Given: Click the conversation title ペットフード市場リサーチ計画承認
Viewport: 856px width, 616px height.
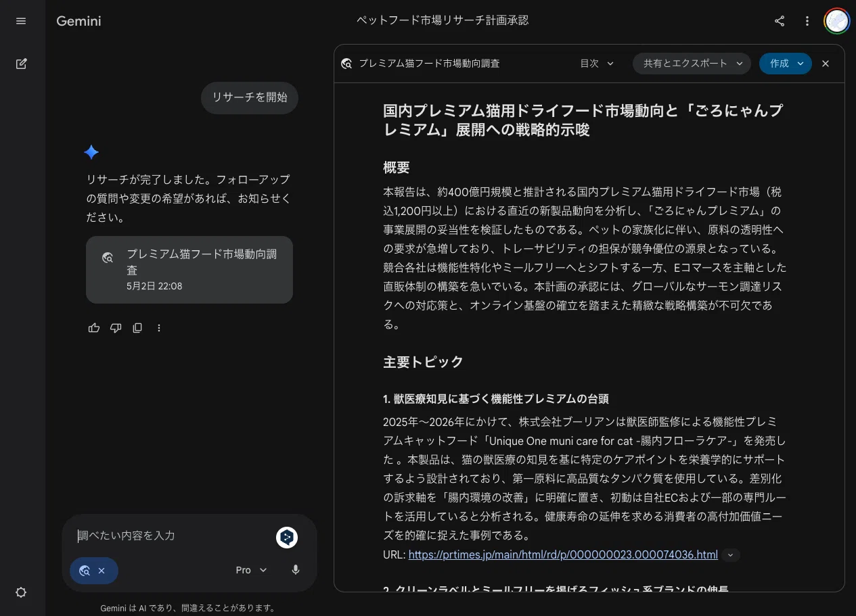Looking at the screenshot, I should 443,20.
